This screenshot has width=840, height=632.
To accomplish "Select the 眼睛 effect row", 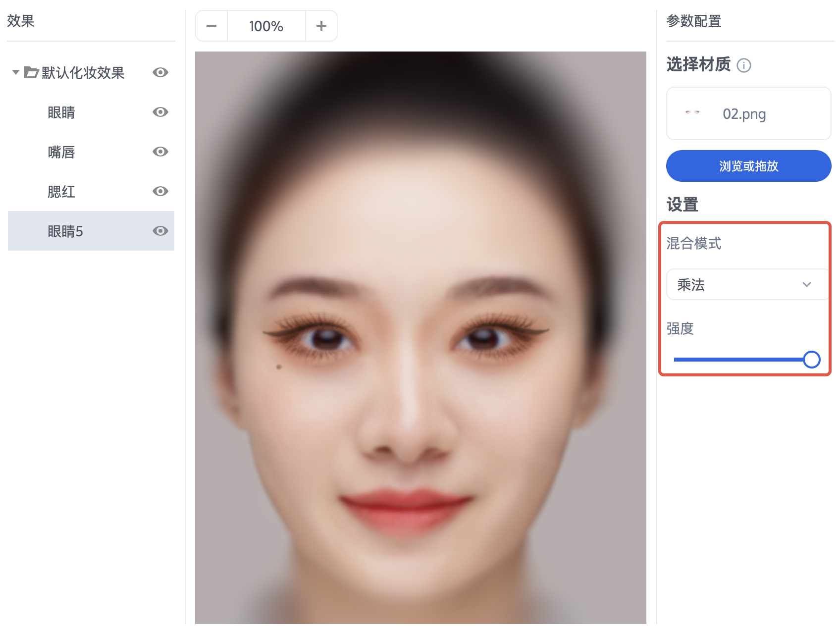I will point(91,112).
